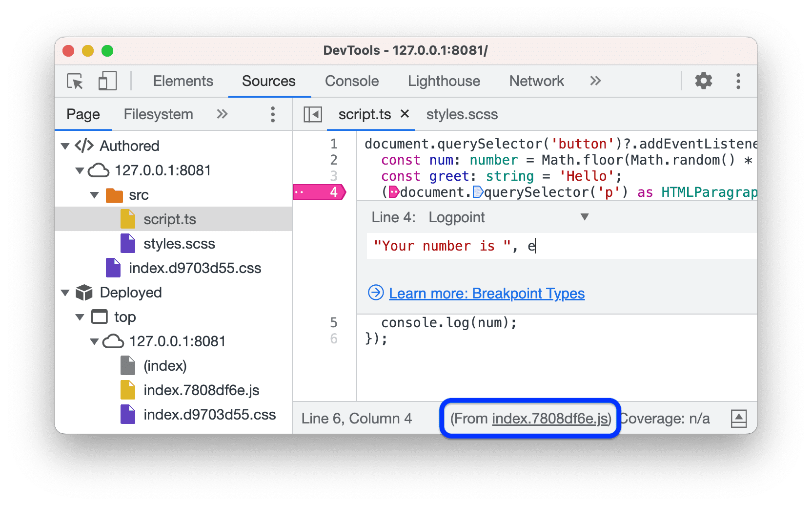
Task: Click the more tabs chevron beside Filesystem
Action: click(222, 114)
